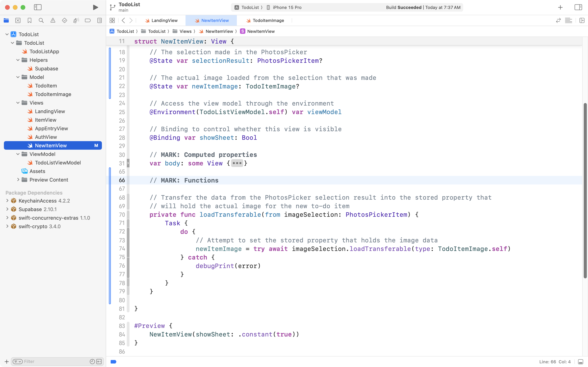This screenshot has width=588, height=367.
Task: Switch to the TodoItemImage editor tab
Action: (268, 20)
